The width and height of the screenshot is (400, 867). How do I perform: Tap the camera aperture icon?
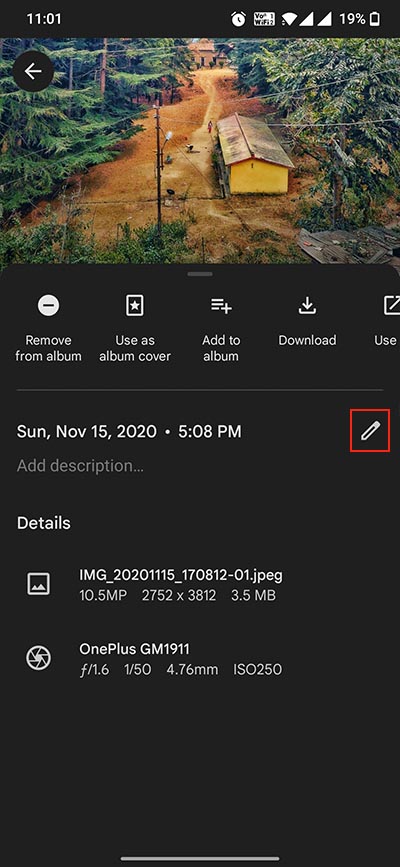39,658
